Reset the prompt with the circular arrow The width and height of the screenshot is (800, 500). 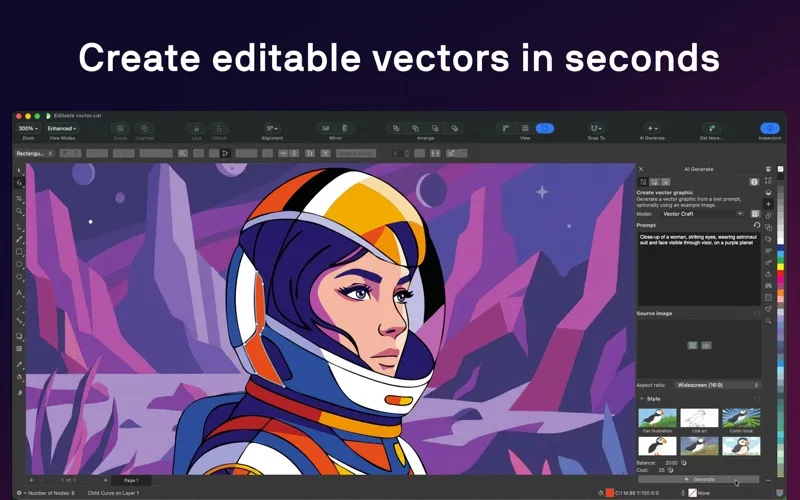757,225
